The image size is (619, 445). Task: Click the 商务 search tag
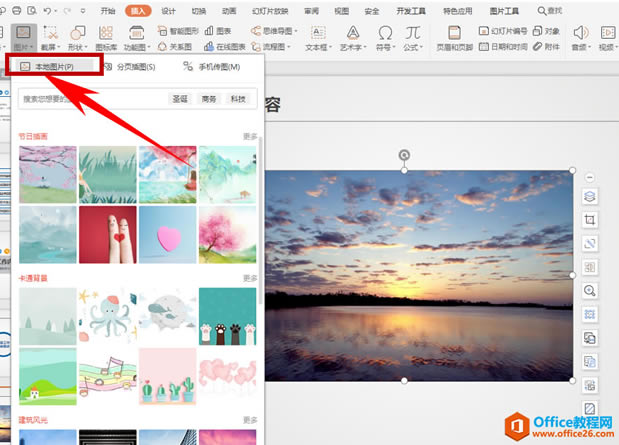click(x=209, y=99)
